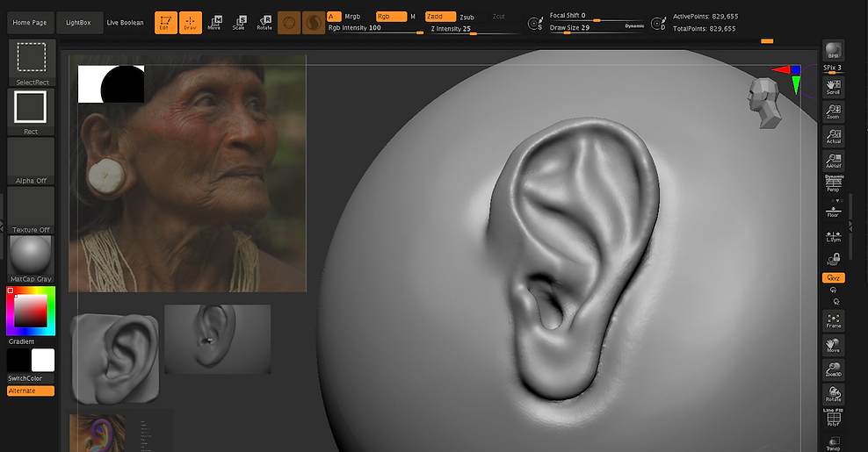Screen dimensions: 868x452
Task: Click the sculptris pro swirl icon
Action: pyautogui.click(x=314, y=23)
